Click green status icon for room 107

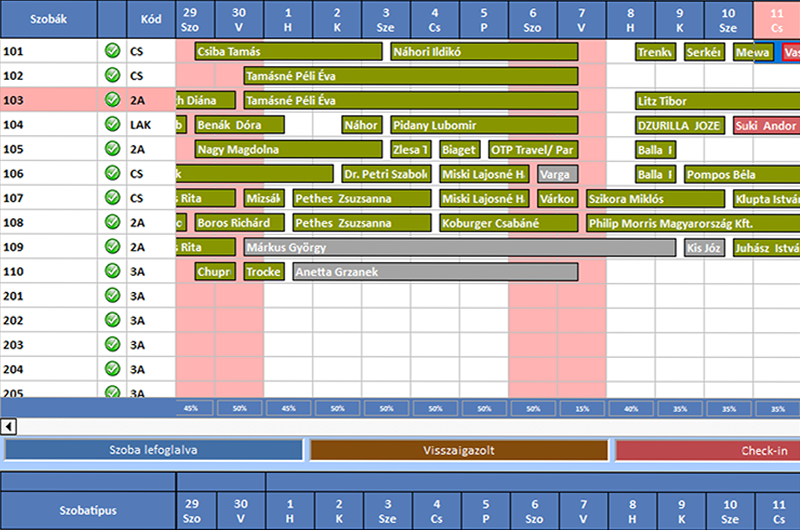click(112, 198)
